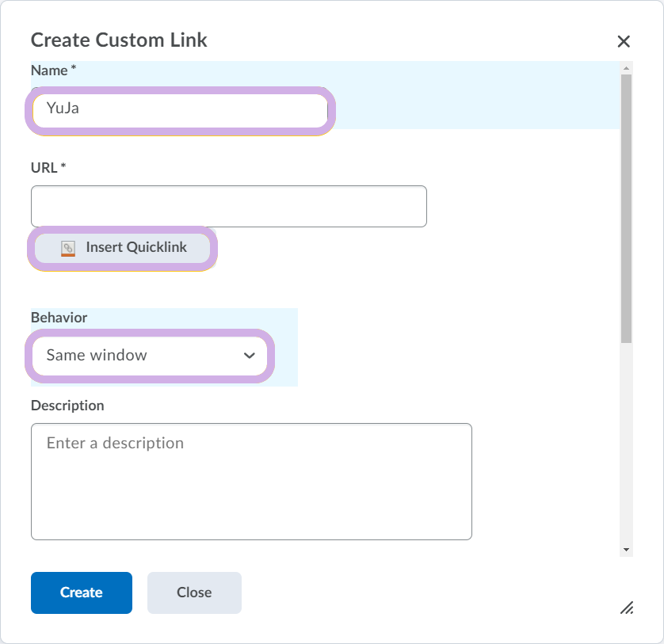Click the vertical scrollbar thumb
Image resolution: width=664 pixels, height=644 pixels.
tap(626, 209)
